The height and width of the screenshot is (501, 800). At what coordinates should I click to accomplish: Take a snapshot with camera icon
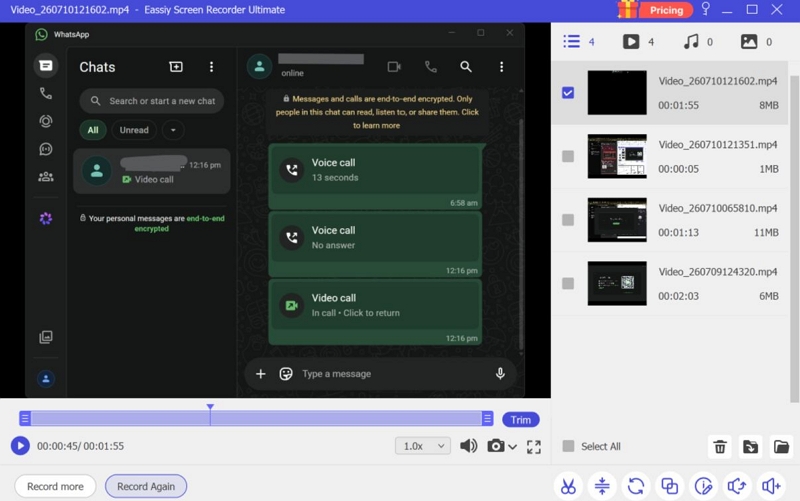coord(495,446)
